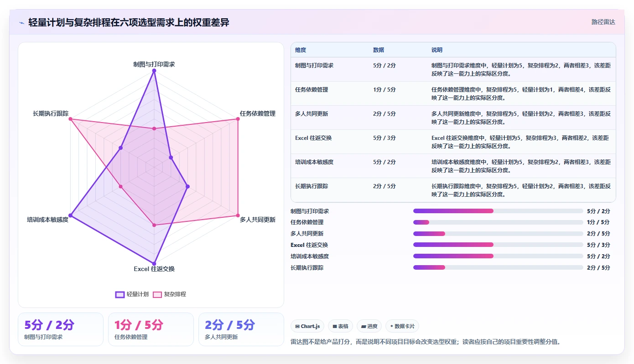Click the purple 轻量计划 point on 培训成本敏感度 axis
The image size is (634, 364).
[70, 215]
